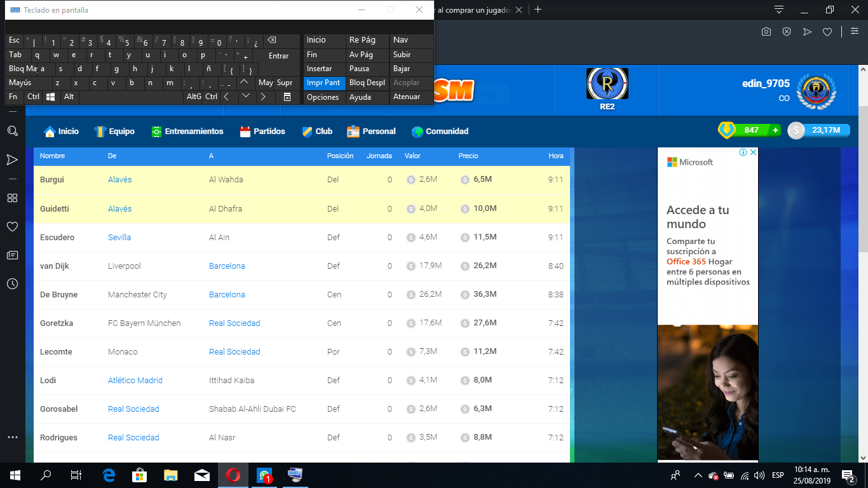Click the RE2 team crest

pyautogui.click(x=607, y=84)
